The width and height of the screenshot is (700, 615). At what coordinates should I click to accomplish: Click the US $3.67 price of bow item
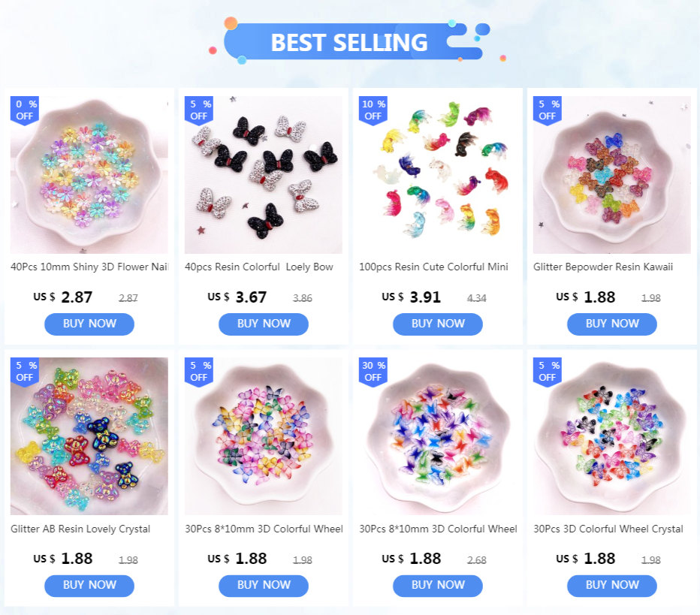237,297
